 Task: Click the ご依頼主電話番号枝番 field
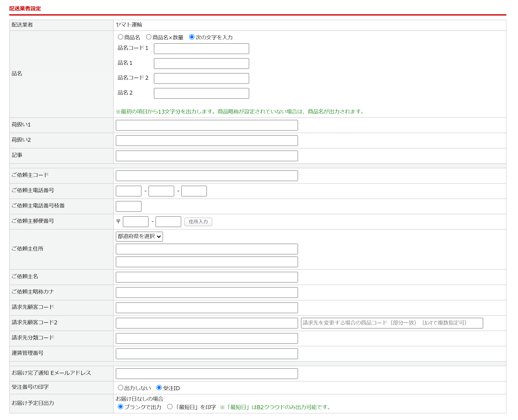pyautogui.click(x=129, y=206)
